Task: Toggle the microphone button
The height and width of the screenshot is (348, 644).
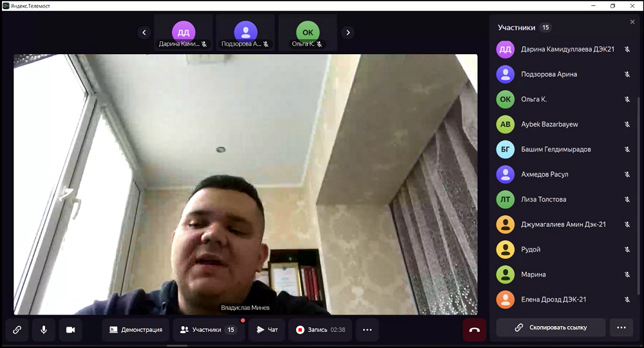Action: click(x=44, y=329)
